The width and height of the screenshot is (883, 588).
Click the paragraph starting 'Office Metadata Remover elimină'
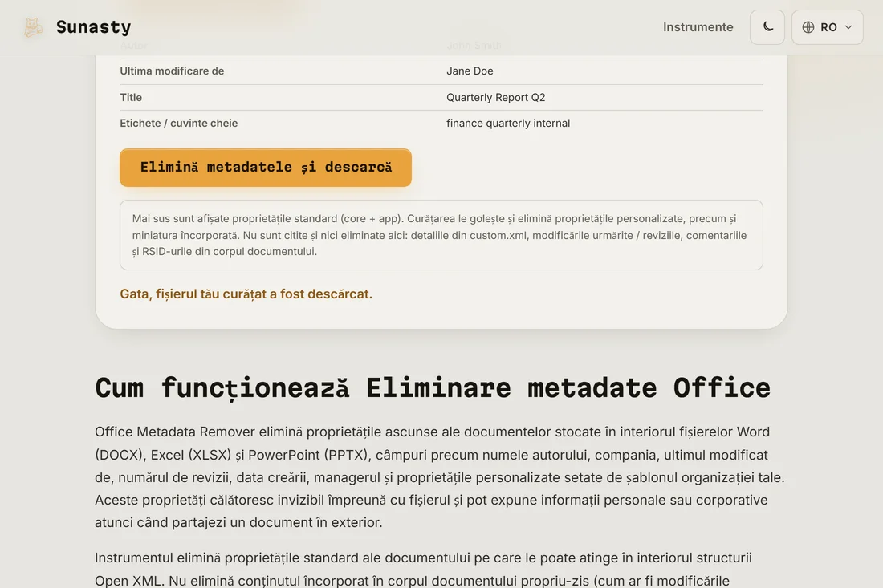[440, 477]
